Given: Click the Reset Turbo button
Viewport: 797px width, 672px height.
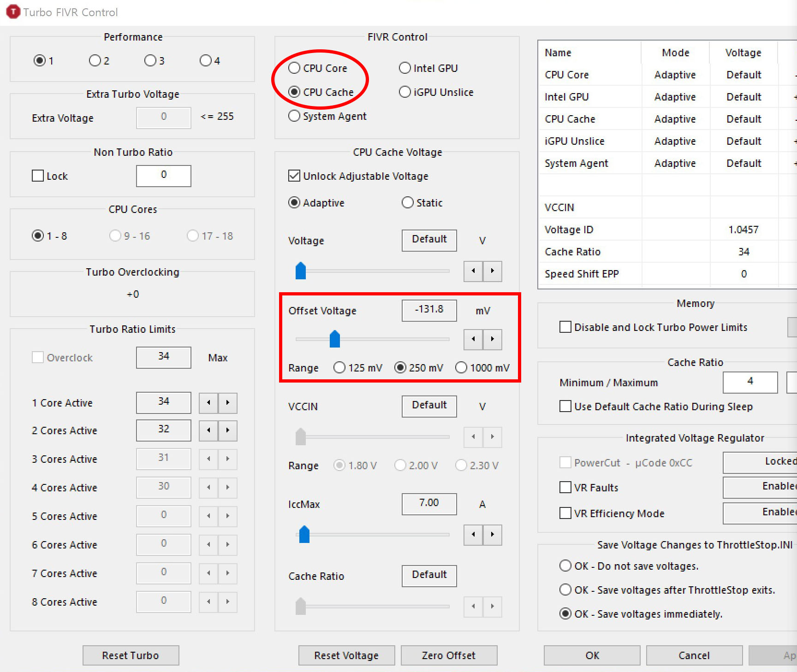Looking at the screenshot, I should click(131, 655).
